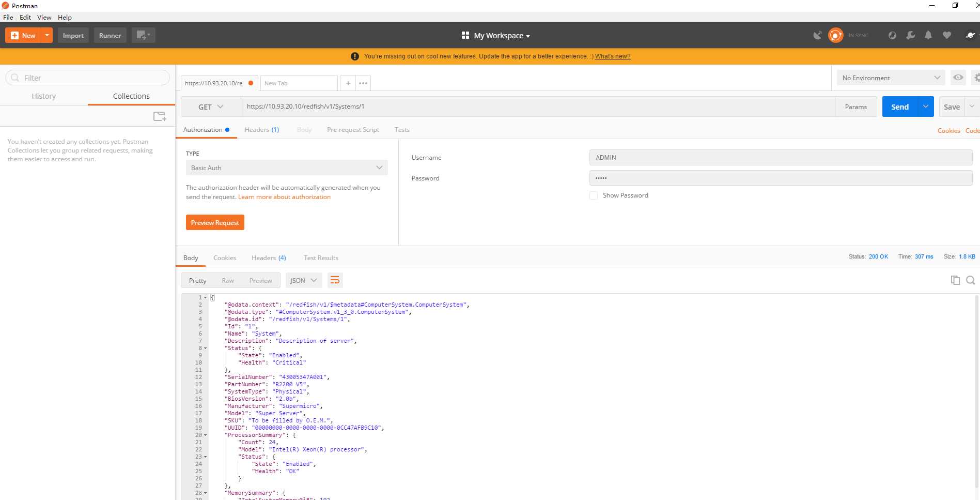Viewport: 980px width, 500px height.
Task: Click the Save button
Action: (952, 107)
